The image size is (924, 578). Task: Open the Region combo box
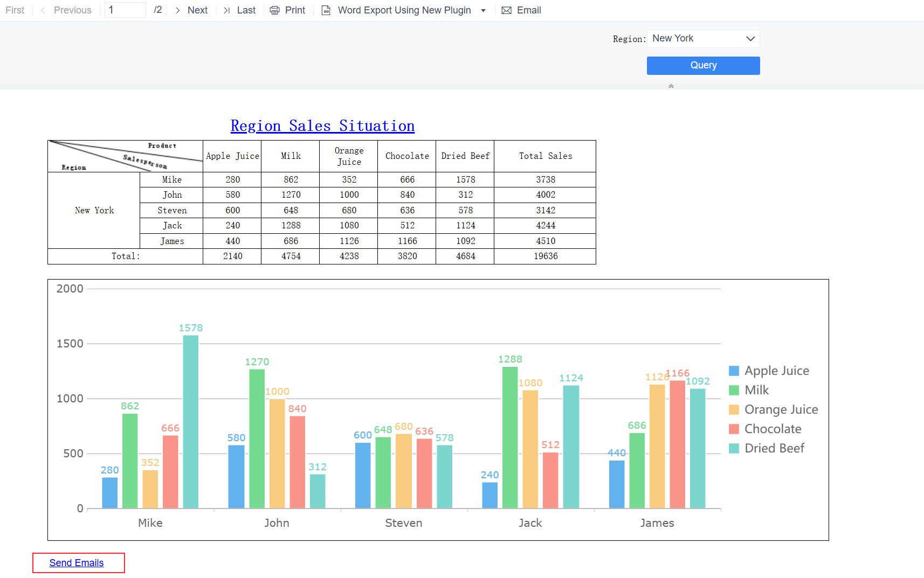point(704,38)
